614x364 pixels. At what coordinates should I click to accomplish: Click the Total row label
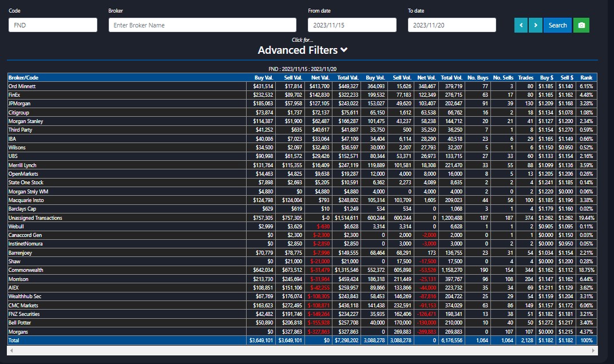click(x=14, y=340)
